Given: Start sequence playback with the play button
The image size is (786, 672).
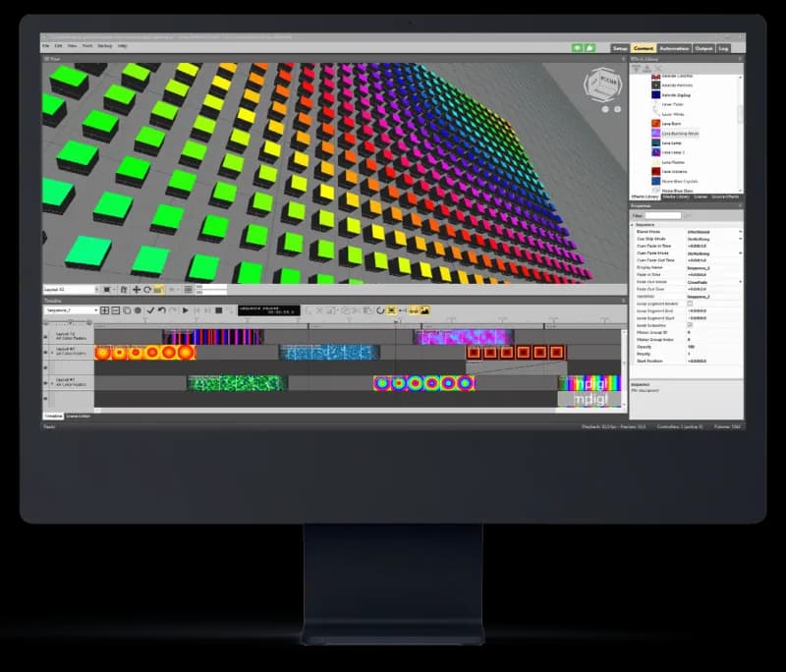Looking at the screenshot, I should pyautogui.click(x=186, y=310).
